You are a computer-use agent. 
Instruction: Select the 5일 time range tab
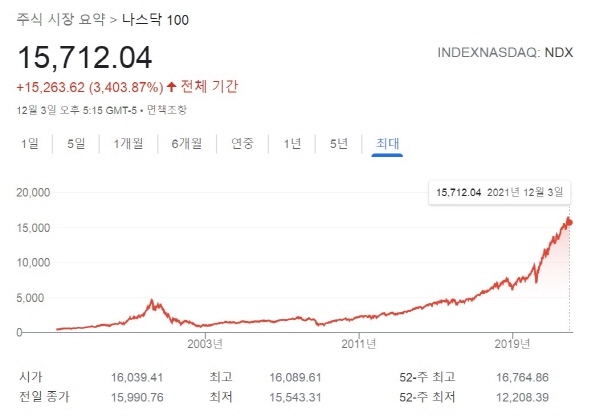(x=76, y=144)
